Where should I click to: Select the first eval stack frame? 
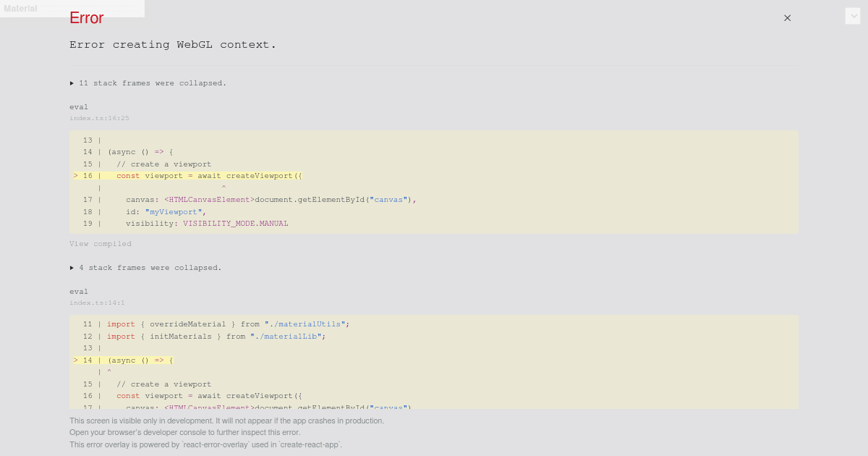[x=79, y=106]
